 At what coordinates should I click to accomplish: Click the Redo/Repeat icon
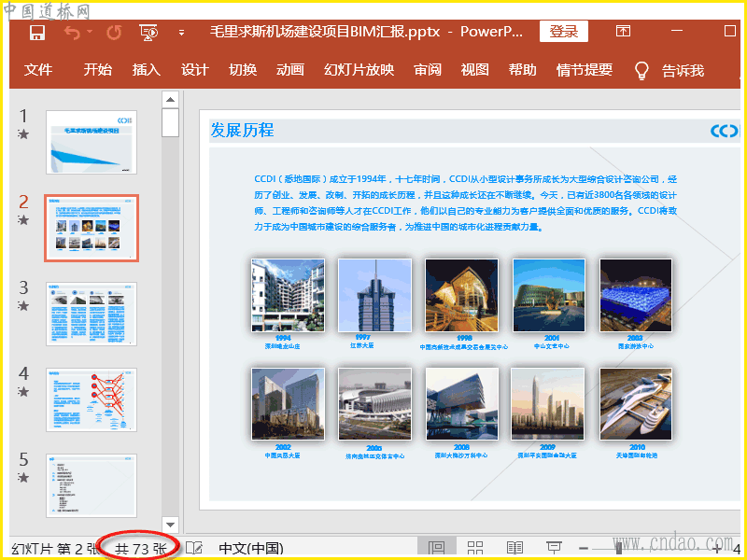point(114,33)
